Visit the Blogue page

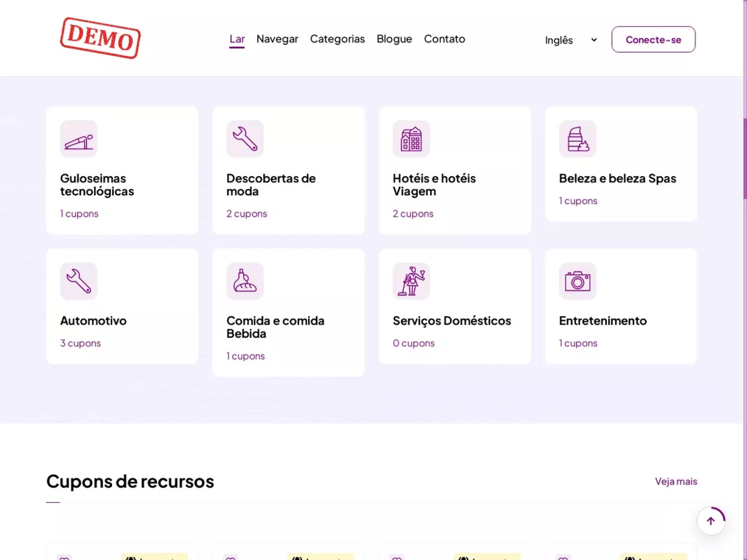(x=394, y=39)
